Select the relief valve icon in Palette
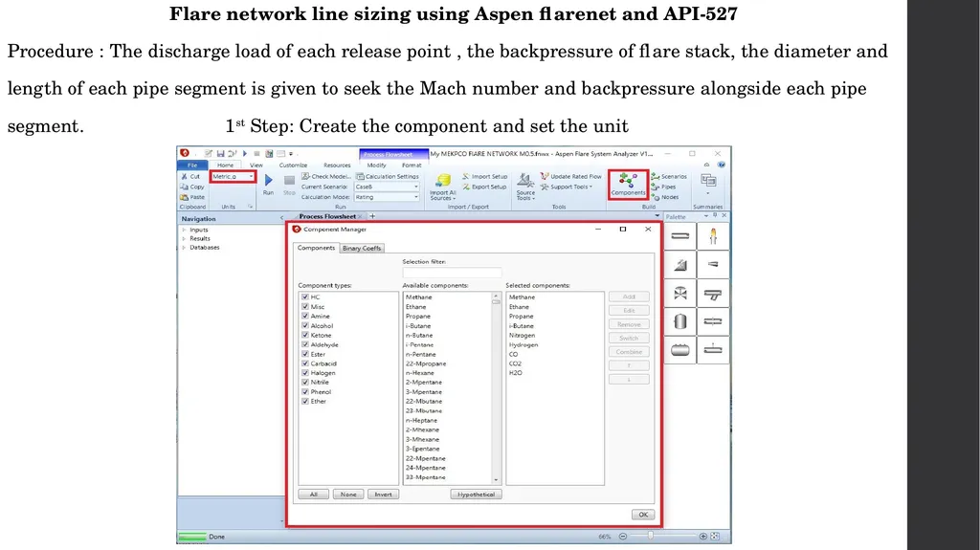The width and height of the screenshot is (980, 550). click(680, 265)
